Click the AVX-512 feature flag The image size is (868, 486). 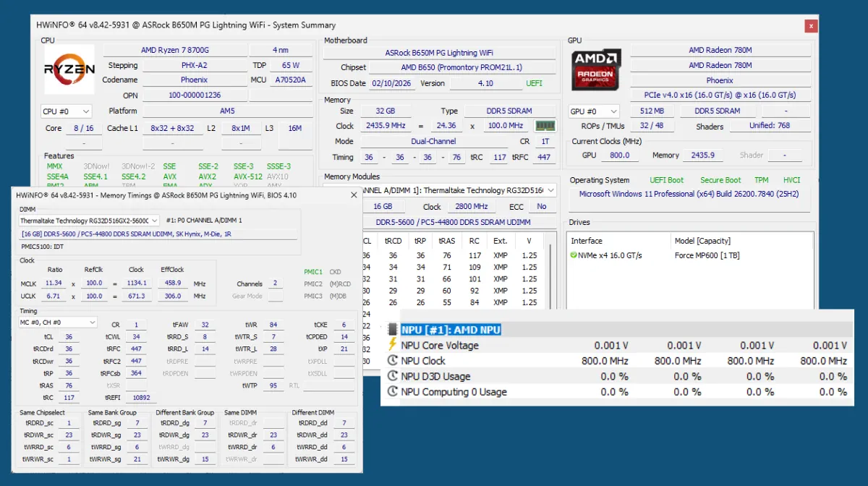coord(248,176)
